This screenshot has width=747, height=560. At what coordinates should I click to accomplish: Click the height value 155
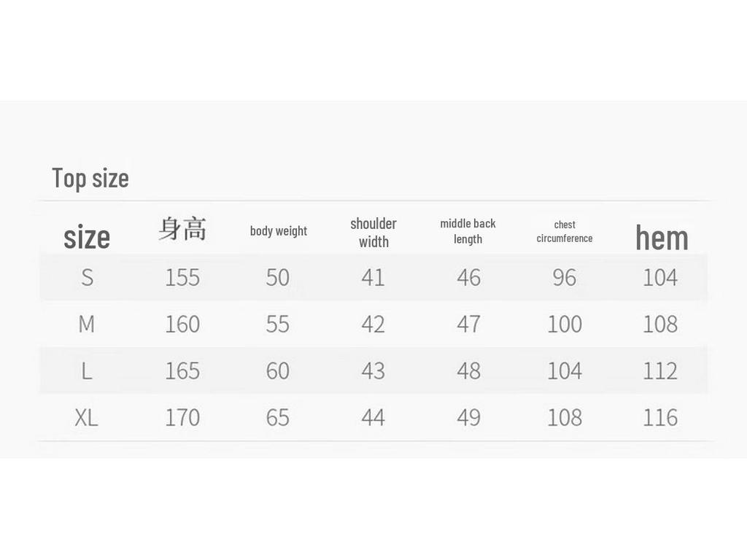tap(182, 278)
